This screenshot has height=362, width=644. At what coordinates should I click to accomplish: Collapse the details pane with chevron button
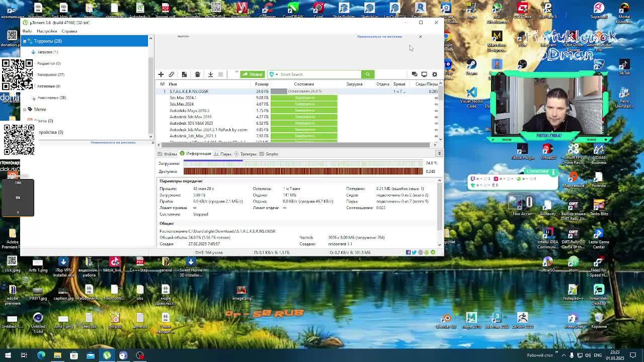pos(439,153)
